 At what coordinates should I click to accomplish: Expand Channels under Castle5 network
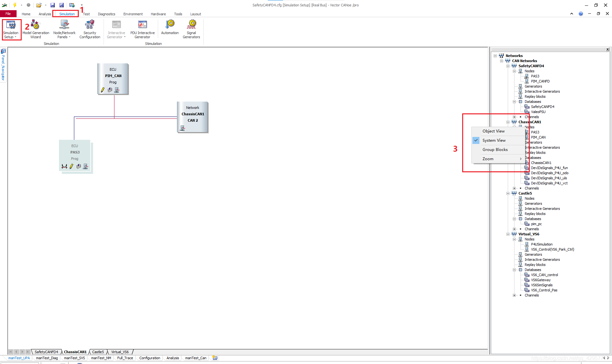click(514, 229)
